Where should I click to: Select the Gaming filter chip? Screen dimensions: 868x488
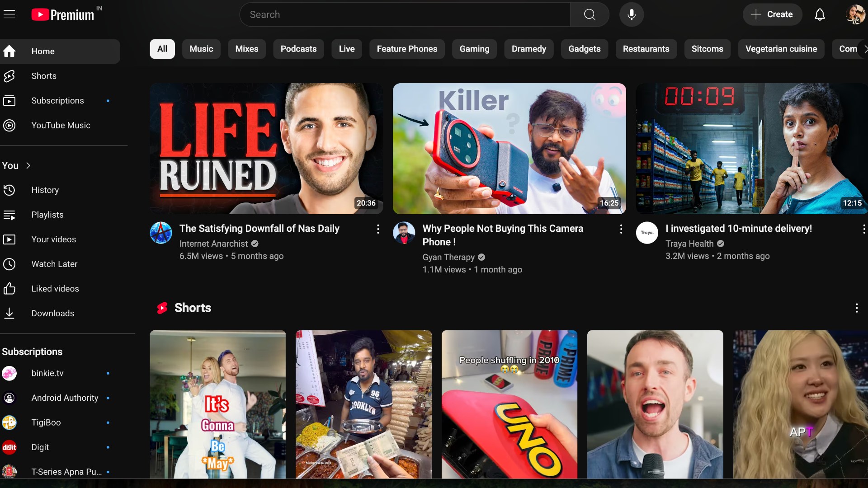(474, 49)
